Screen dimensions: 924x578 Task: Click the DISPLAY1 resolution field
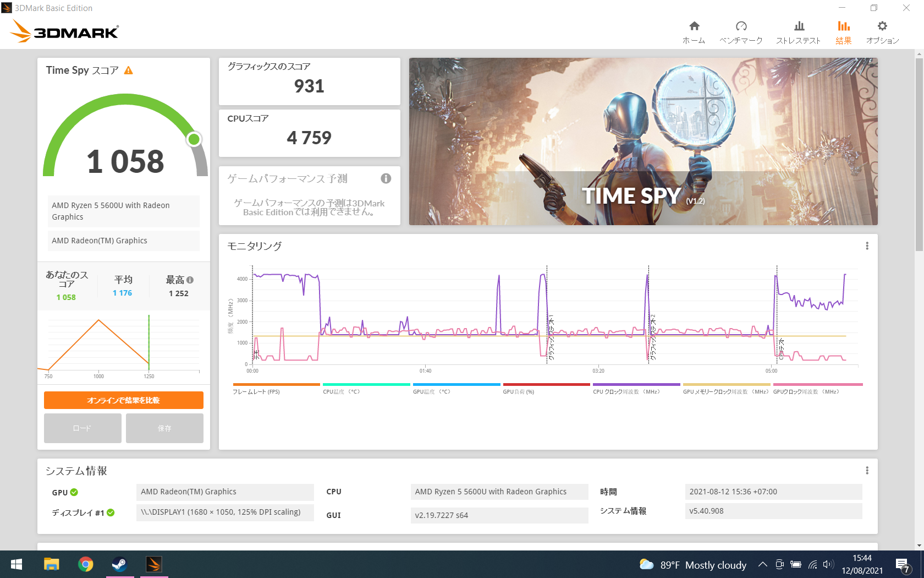coord(225,512)
